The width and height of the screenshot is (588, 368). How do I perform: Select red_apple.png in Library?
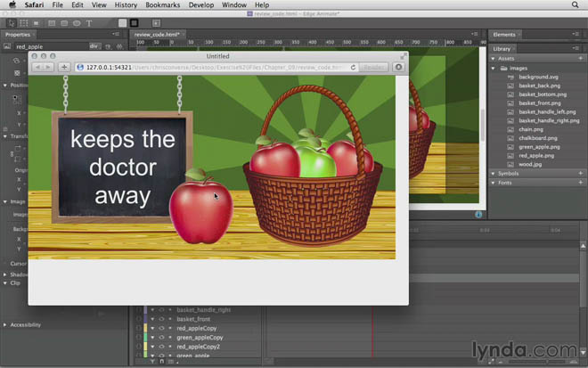(x=536, y=156)
